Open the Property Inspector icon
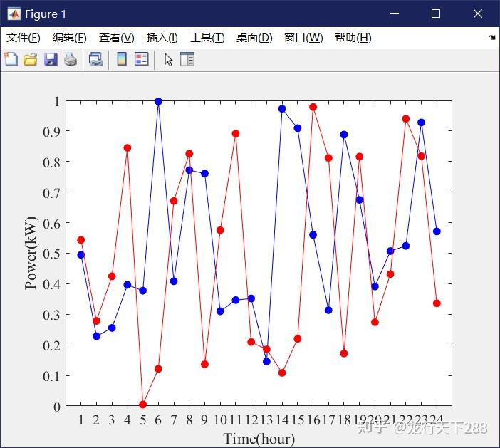 [187, 59]
